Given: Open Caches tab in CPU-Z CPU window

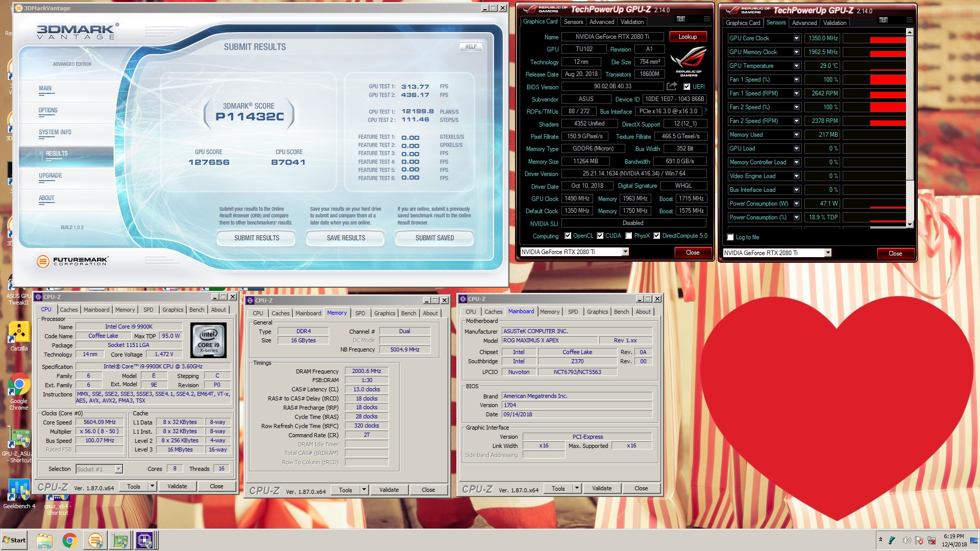Looking at the screenshot, I should (x=69, y=310).
